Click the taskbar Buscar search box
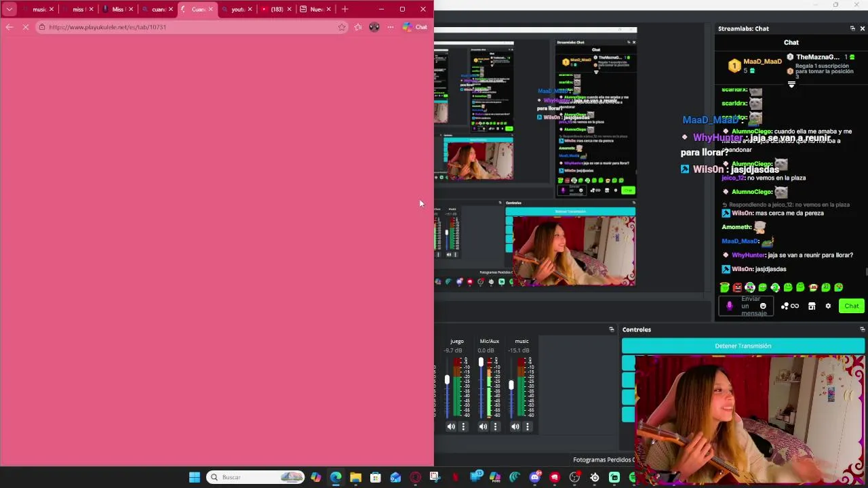Image resolution: width=868 pixels, height=488 pixels. pyautogui.click(x=256, y=477)
